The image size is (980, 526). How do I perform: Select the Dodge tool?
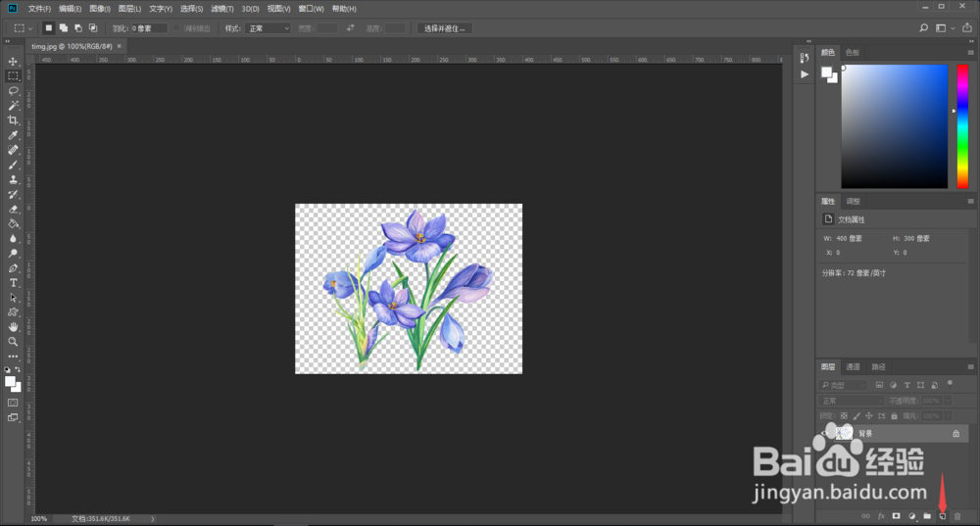(x=13, y=254)
